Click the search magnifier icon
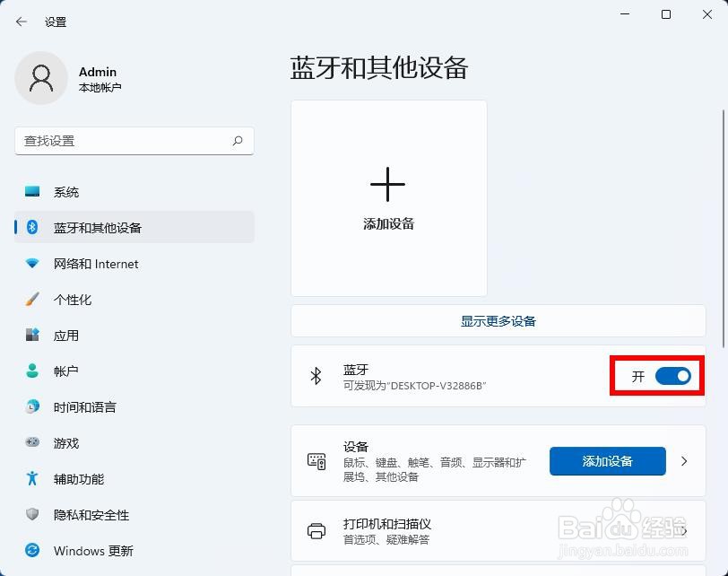Image resolution: width=728 pixels, height=576 pixels. (x=238, y=141)
